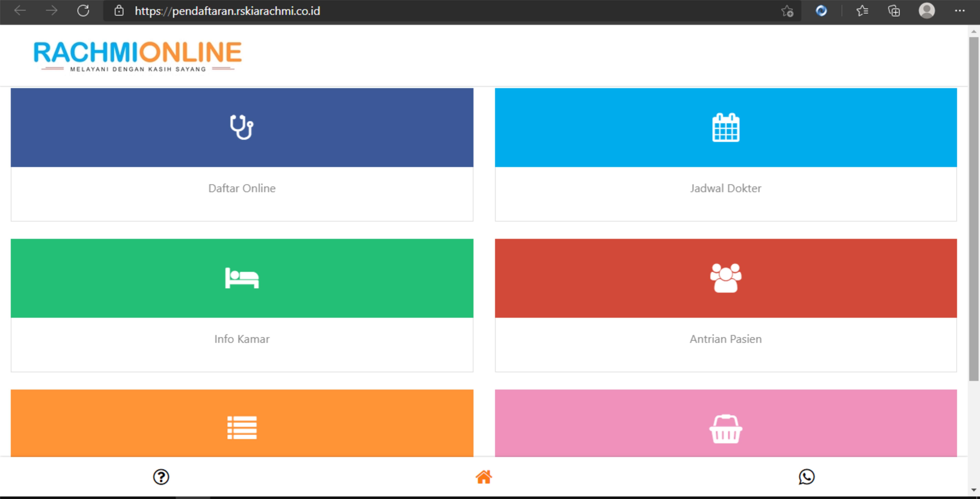980x499 pixels.
Task: Click the bed icon for Info Kamar
Action: point(242,278)
